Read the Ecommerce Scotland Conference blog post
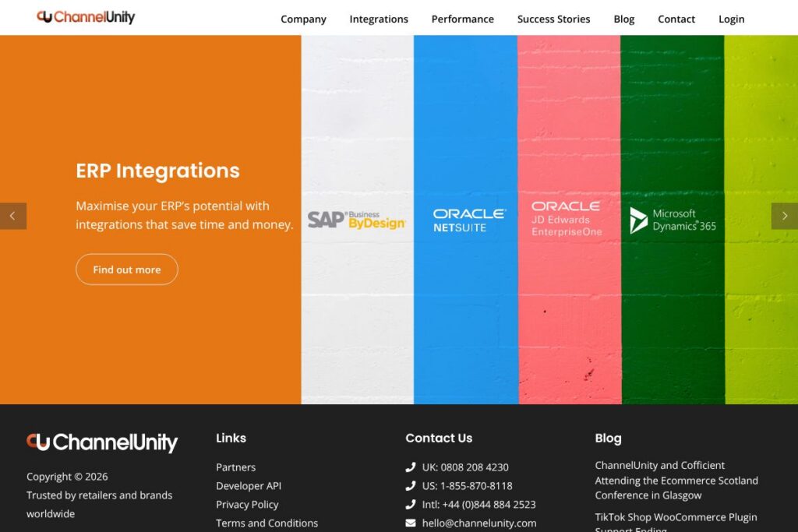This screenshot has width=798, height=532. click(676, 480)
